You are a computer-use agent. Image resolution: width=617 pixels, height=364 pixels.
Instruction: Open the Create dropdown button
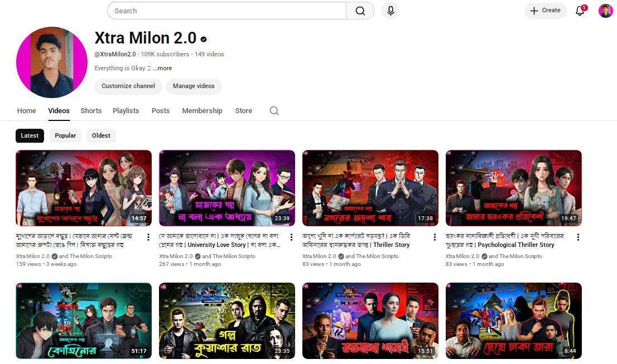click(545, 11)
